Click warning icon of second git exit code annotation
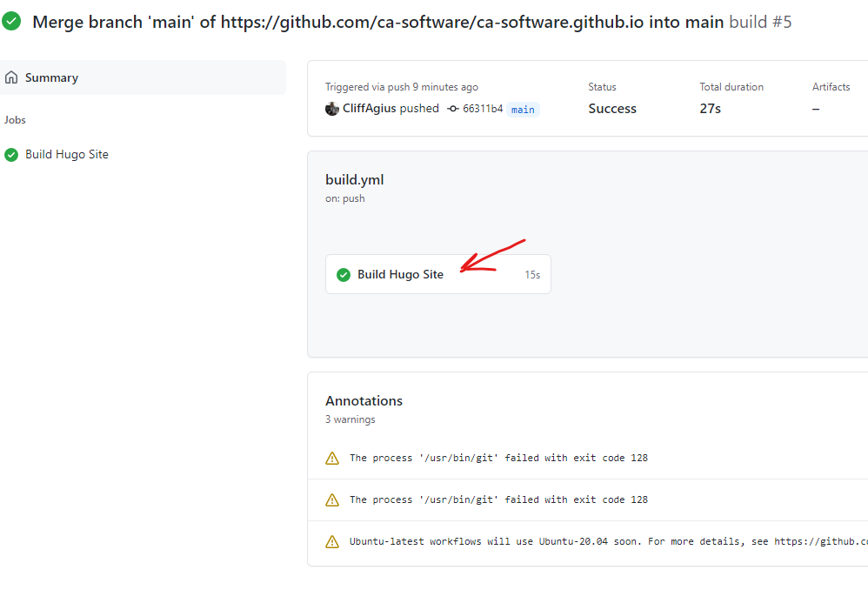 (332, 499)
